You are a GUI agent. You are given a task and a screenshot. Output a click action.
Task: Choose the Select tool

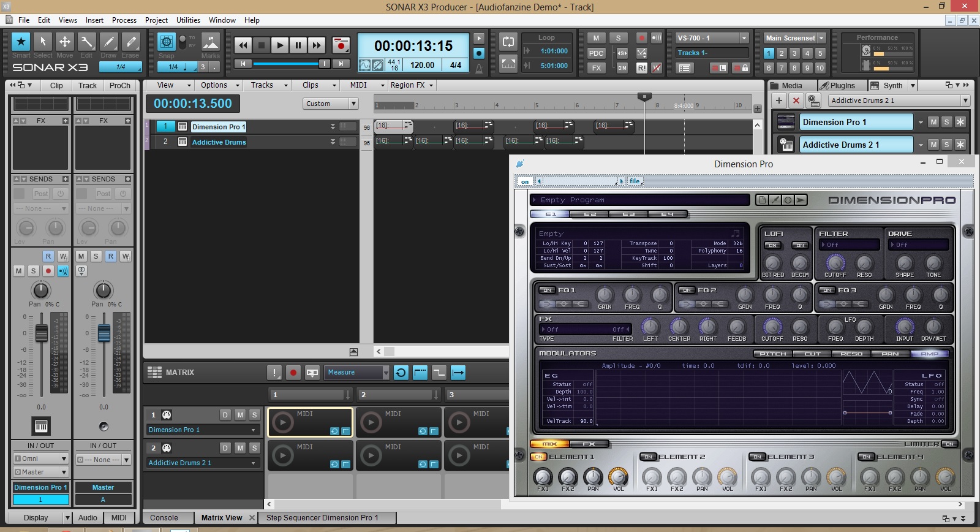(43, 42)
